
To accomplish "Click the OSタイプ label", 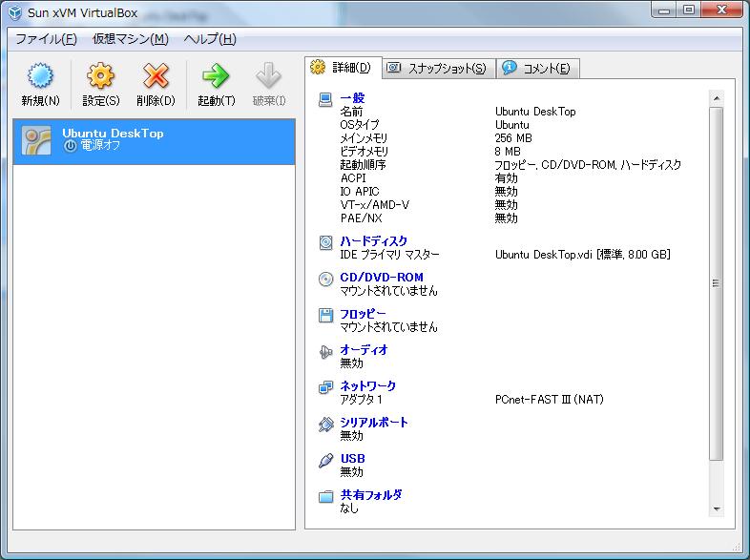I will pyautogui.click(x=359, y=125).
